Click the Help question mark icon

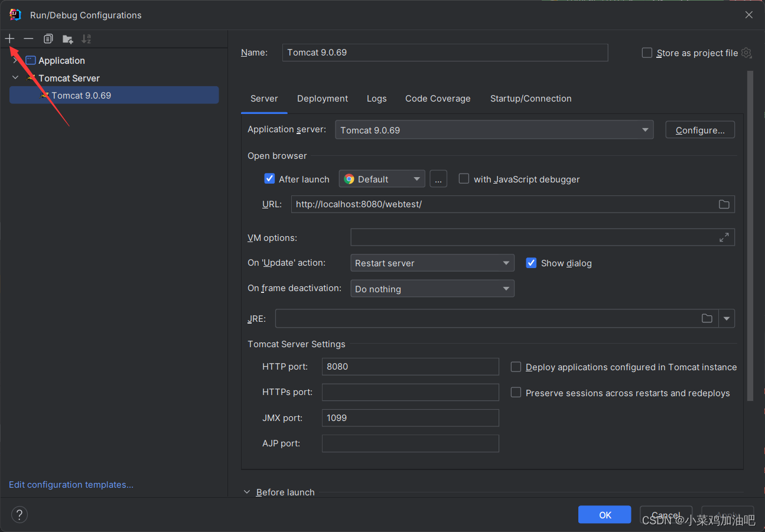(x=19, y=514)
